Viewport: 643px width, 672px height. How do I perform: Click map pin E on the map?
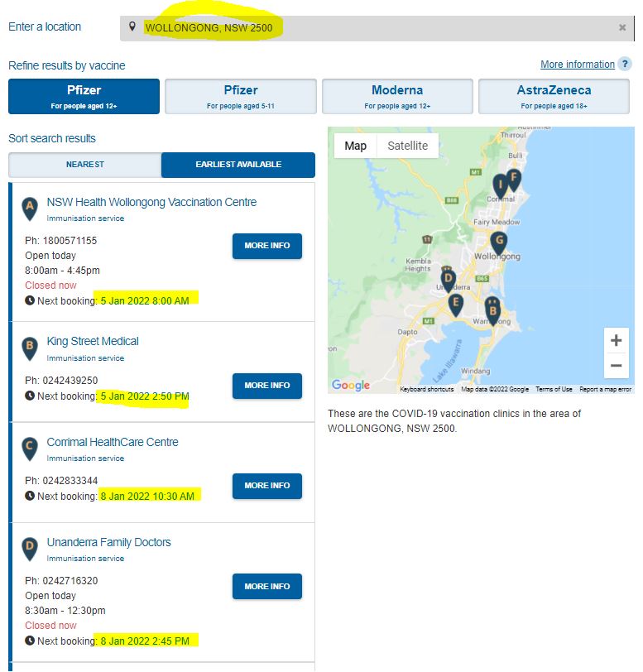456,305
